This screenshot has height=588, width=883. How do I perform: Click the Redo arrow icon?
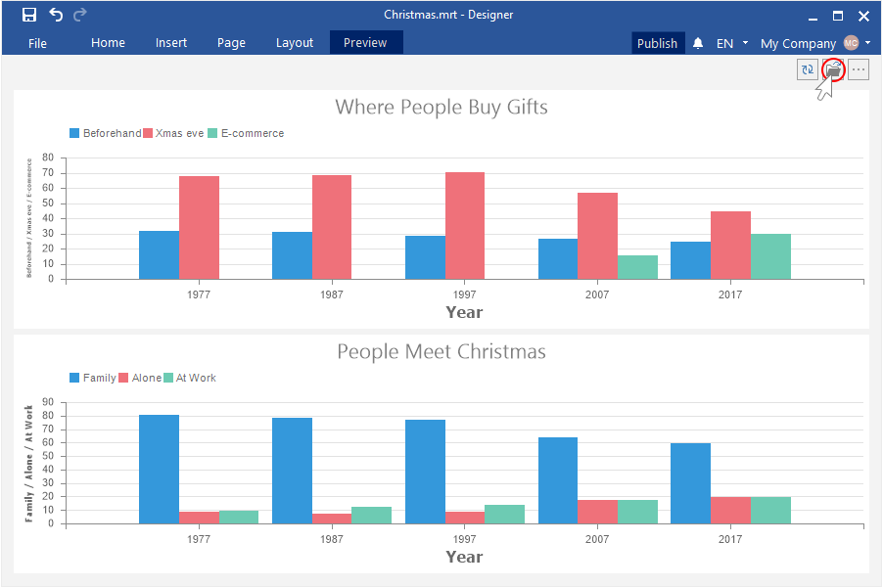point(80,15)
